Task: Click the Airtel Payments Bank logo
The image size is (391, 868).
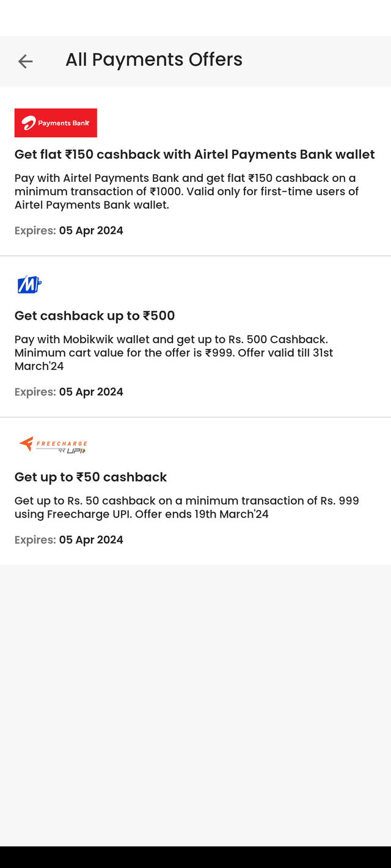Action: 56,123
